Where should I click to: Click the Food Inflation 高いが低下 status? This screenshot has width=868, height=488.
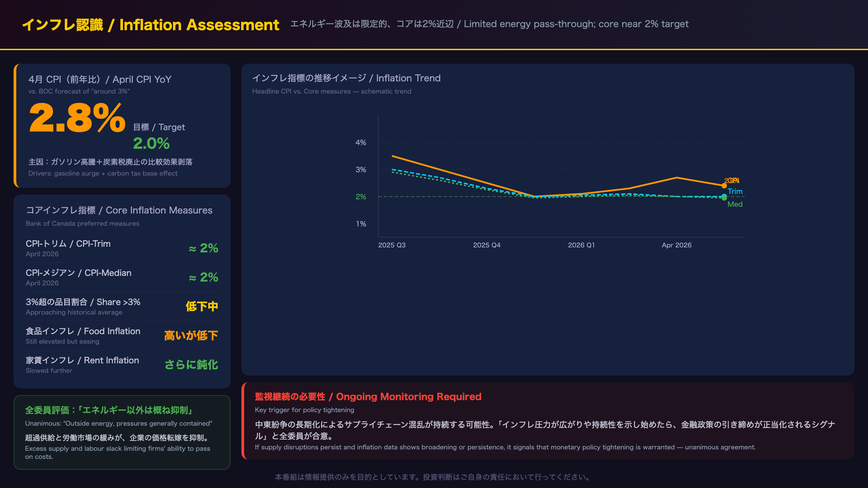coord(191,335)
